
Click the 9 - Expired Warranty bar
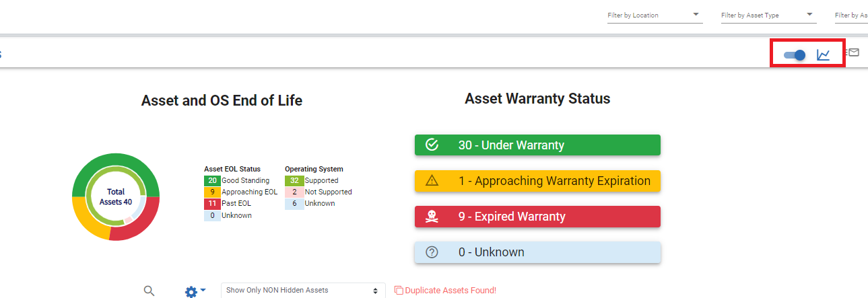[x=537, y=217]
